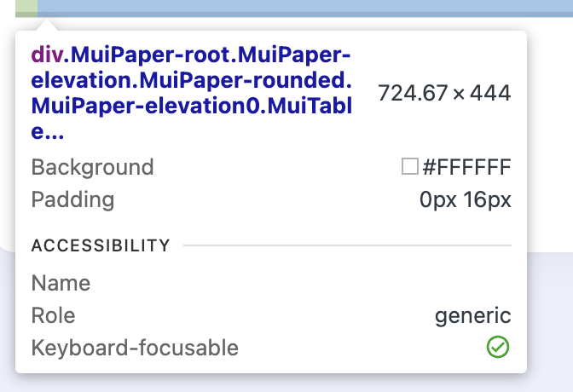Click the white panel edge left of tooltip
Viewport: 573px width, 392px height.
tap(7, 170)
